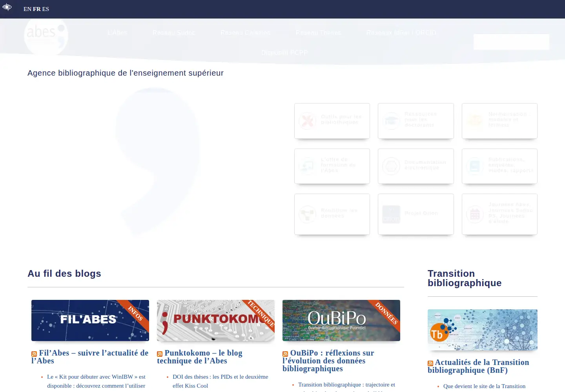Click the Outils pour les bibliothèques card label
Image resolution: width=565 pixels, height=392 pixels.
(x=341, y=120)
